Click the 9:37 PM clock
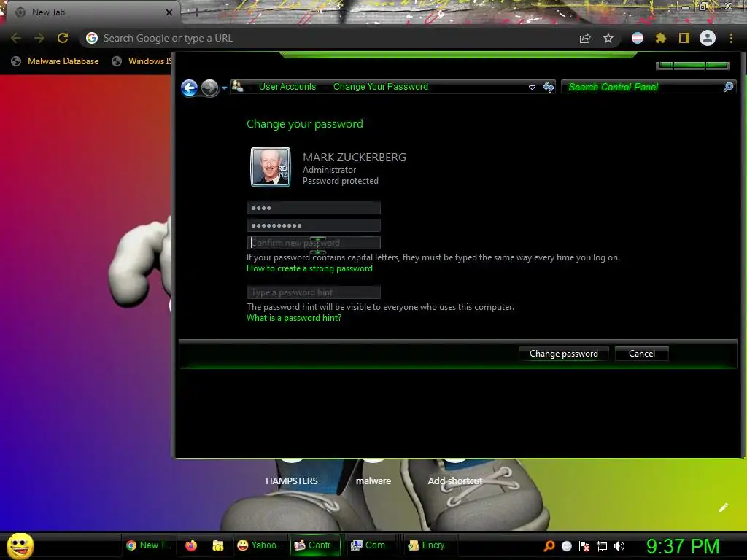Screen dimensions: 747x560 point(683,546)
